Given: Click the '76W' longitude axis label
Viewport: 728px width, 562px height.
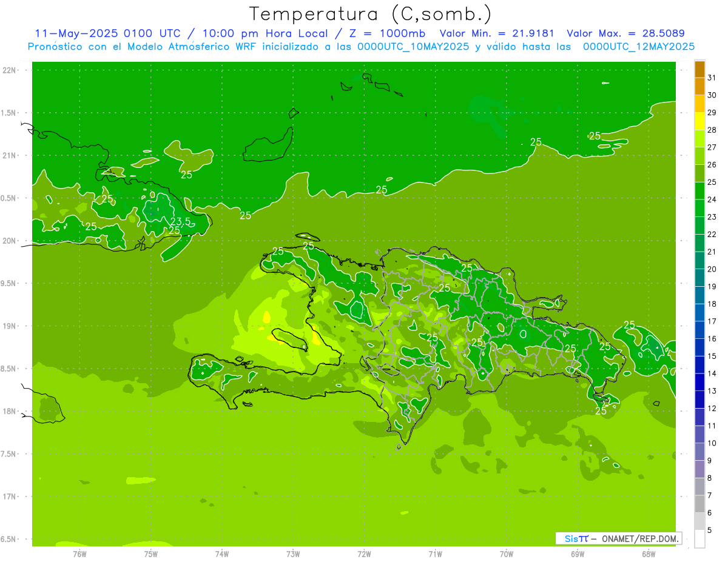Looking at the screenshot, I should [79, 554].
